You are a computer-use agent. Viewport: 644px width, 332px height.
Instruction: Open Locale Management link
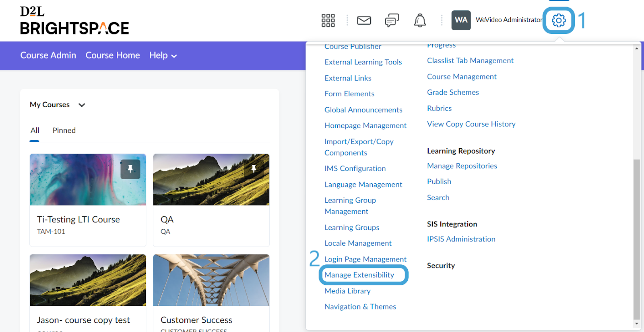[358, 243]
